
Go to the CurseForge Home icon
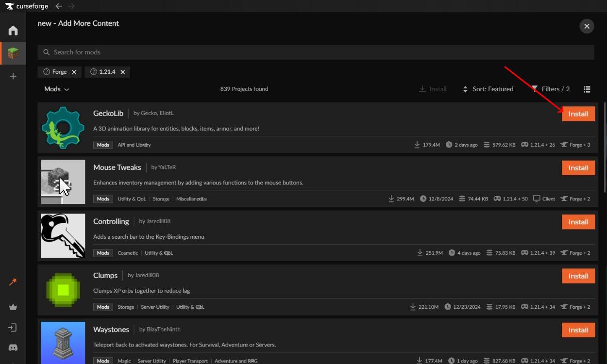click(13, 31)
